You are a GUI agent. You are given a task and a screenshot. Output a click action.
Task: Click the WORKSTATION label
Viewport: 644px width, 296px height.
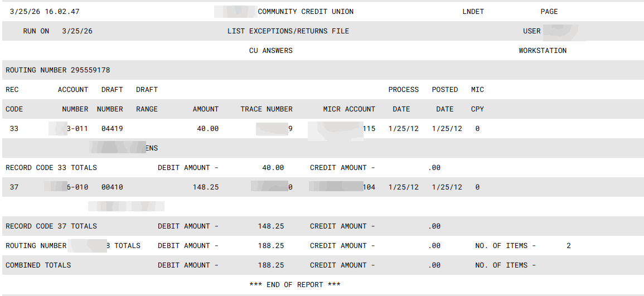[543, 51]
